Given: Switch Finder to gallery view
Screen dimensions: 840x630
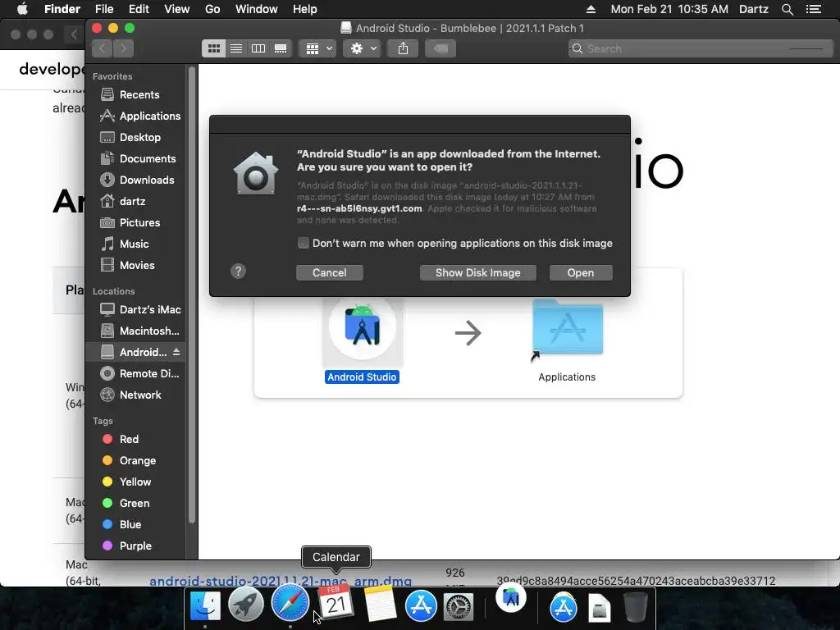Looking at the screenshot, I should (x=281, y=48).
